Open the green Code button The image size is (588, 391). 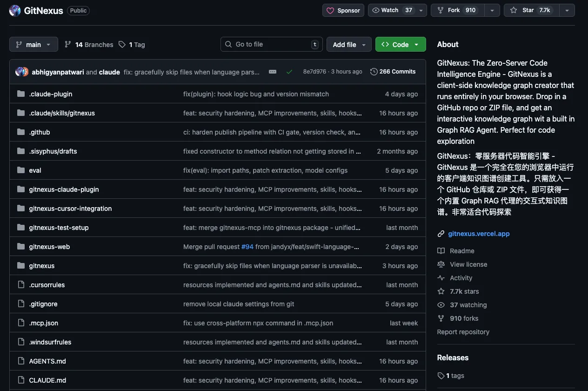(400, 45)
